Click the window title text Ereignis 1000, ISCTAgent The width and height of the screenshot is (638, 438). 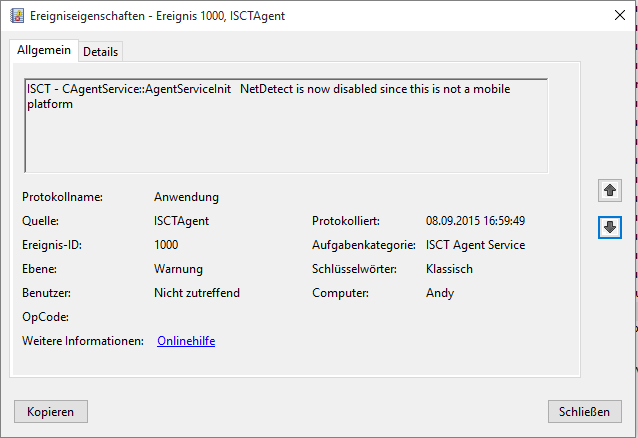(221, 16)
